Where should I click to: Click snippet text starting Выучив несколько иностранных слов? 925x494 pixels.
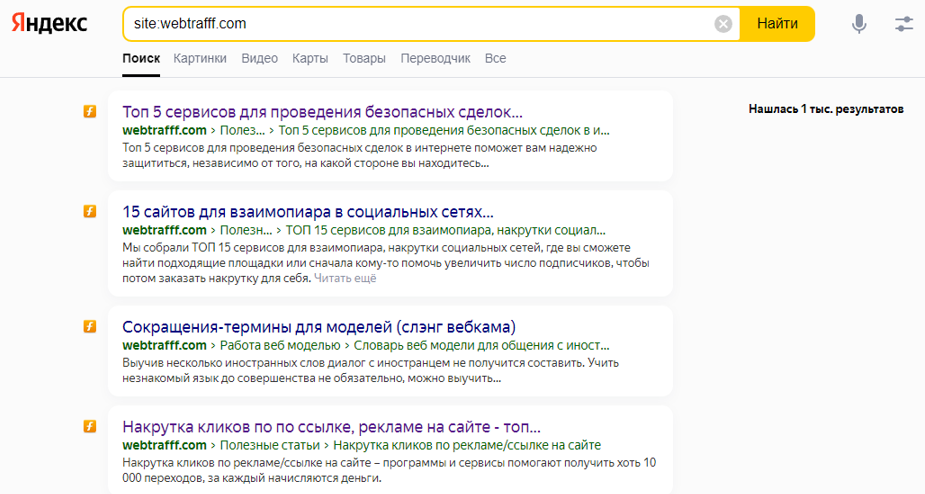pos(370,370)
